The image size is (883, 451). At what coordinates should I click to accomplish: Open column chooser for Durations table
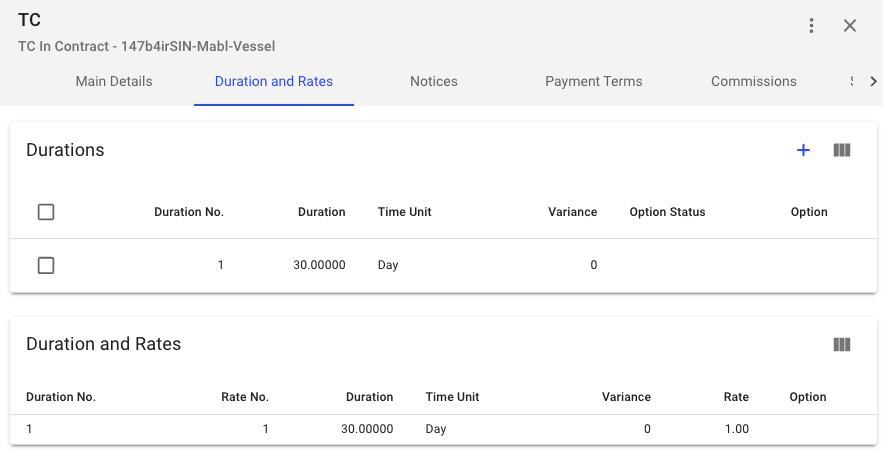click(x=842, y=150)
